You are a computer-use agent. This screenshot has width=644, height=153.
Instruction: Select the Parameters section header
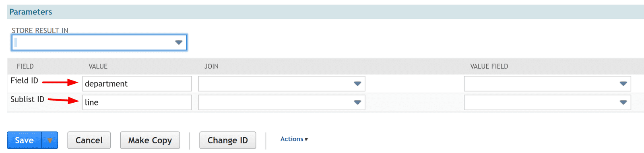pyautogui.click(x=31, y=12)
